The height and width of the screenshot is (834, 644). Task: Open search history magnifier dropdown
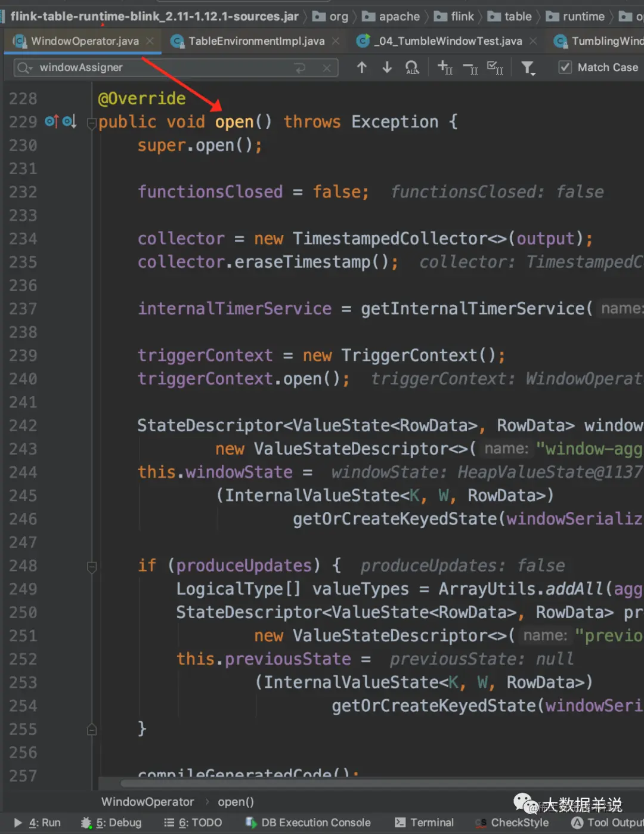(24, 68)
